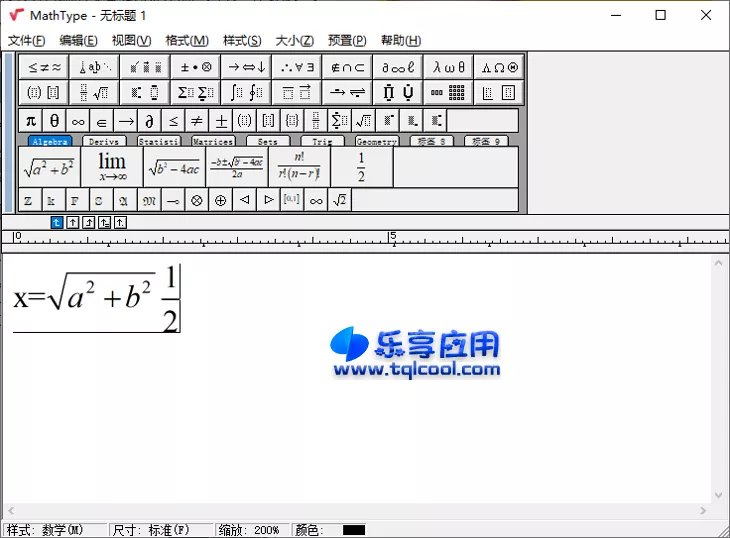This screenshot has width=730, height=538.
Task: Insert the Fraktur M symbol
Action: click(x=149, y=200)
